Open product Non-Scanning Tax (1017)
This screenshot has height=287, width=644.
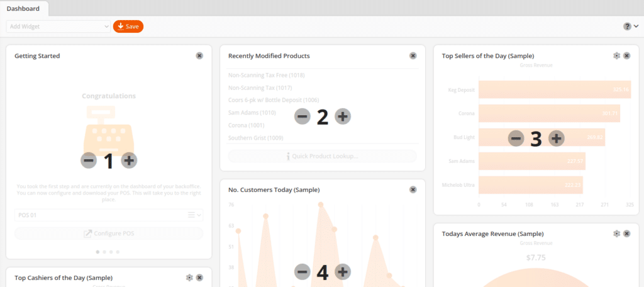(260, 87)
